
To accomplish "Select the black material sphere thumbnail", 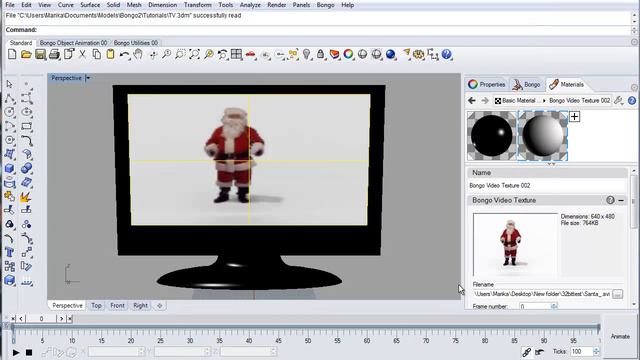I will pos(492,136).
